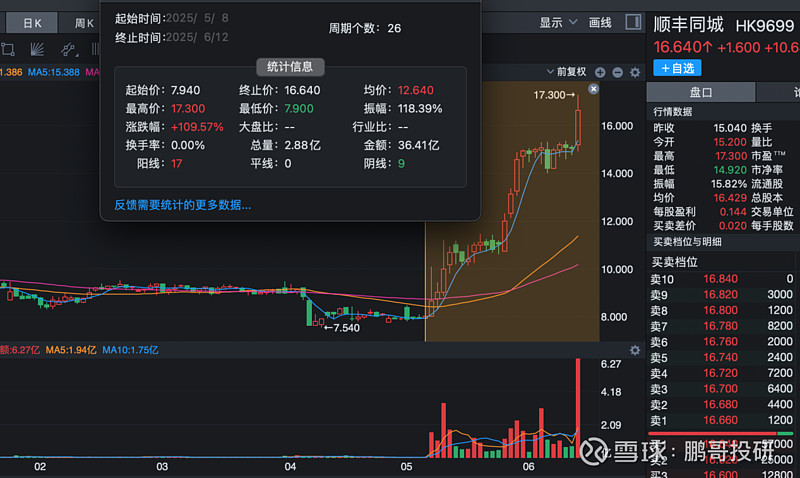Switch to 周K tab
The image size is (800, 478).
pyautogui.click(x=82, y=23)
